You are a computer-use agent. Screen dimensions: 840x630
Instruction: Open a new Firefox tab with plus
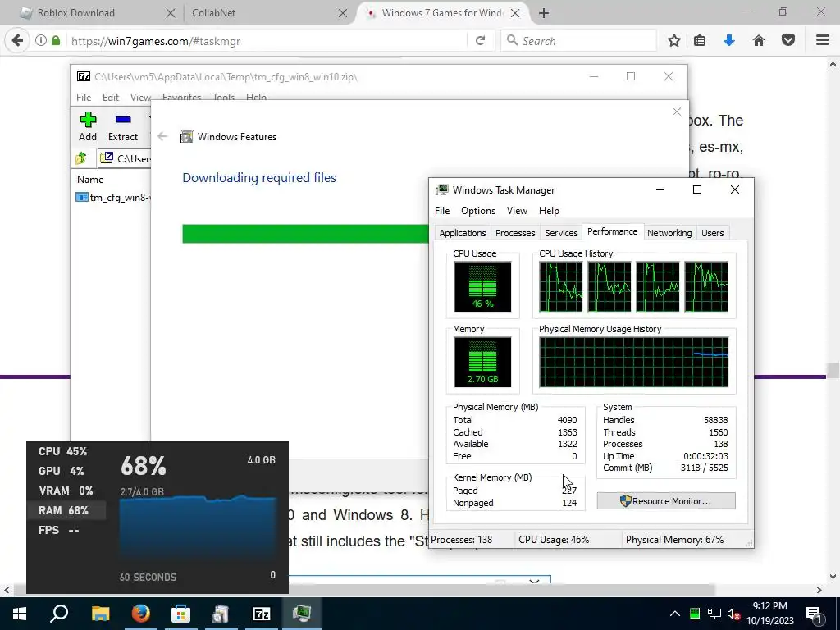544,13
